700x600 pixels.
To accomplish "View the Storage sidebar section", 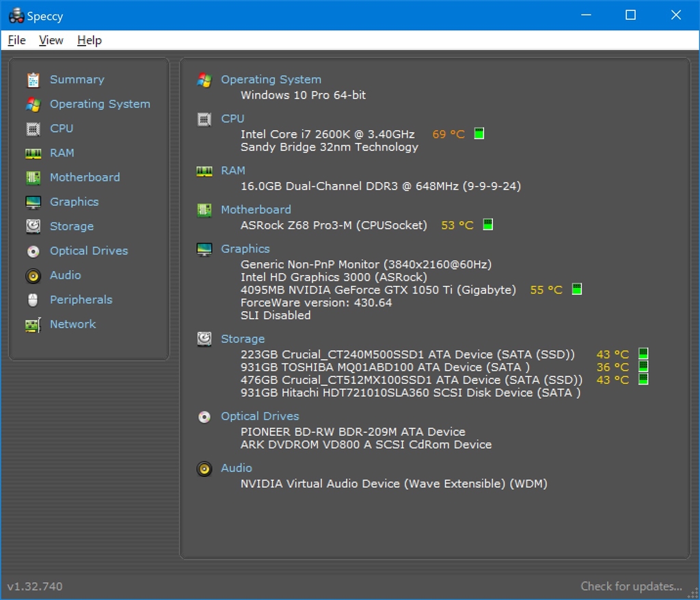I will click(71, 226).
